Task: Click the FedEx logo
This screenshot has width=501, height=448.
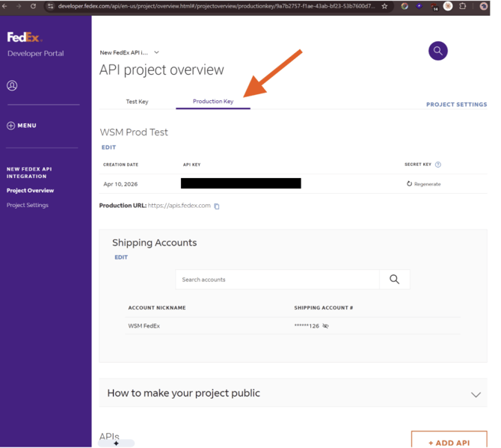Action: pyautogui.click(x=25, y=37)
